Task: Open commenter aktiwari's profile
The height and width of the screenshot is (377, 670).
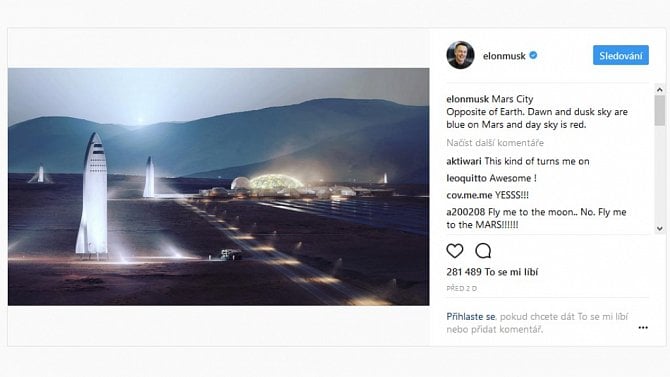Action: click(464, 161)
